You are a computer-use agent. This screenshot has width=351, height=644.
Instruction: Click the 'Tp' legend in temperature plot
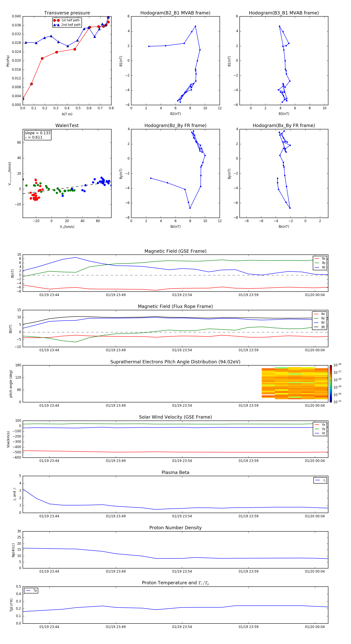pos(31,591)
